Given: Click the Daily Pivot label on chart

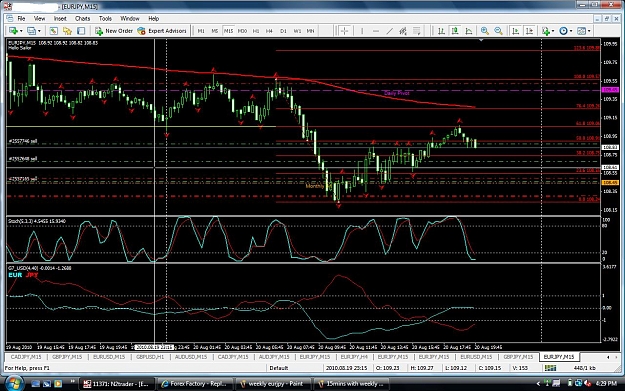Looking at the screenshot, I should [x=397, y=93].
